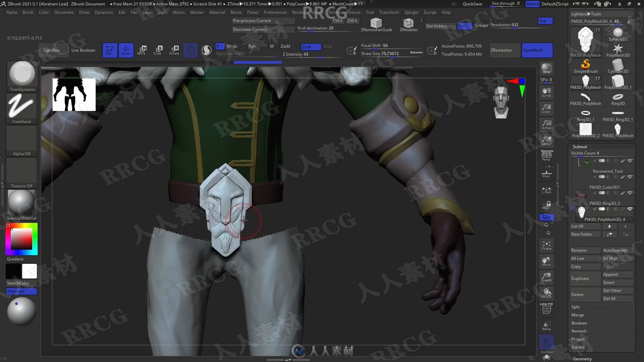This screenshot has width=644, height=362.
Task: Click the Scroll canvas navigation icon
Action: [546, 92]
